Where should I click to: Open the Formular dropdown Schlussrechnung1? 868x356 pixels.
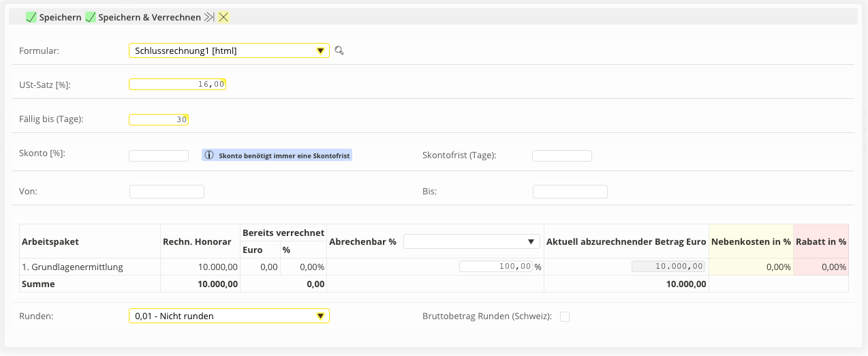point(229,50)
